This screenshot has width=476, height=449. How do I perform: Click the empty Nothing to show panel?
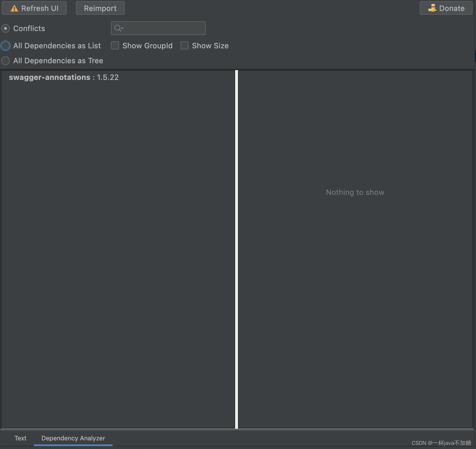[355, 192]
